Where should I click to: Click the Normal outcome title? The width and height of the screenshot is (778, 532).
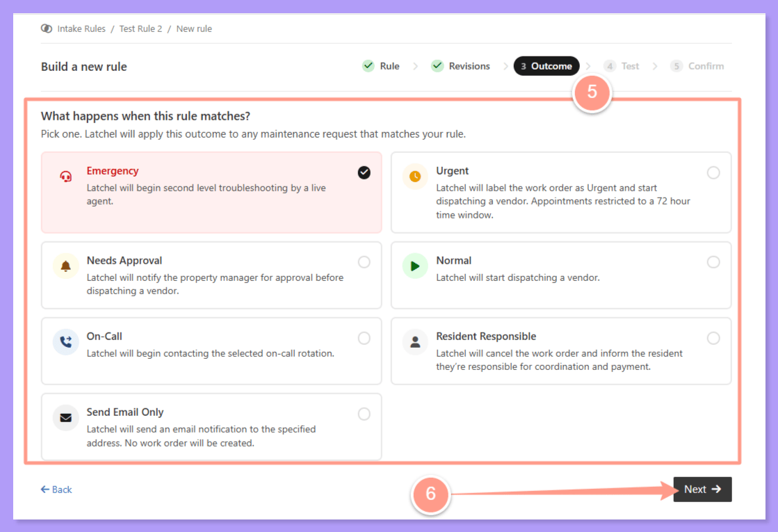click(453, 261)
